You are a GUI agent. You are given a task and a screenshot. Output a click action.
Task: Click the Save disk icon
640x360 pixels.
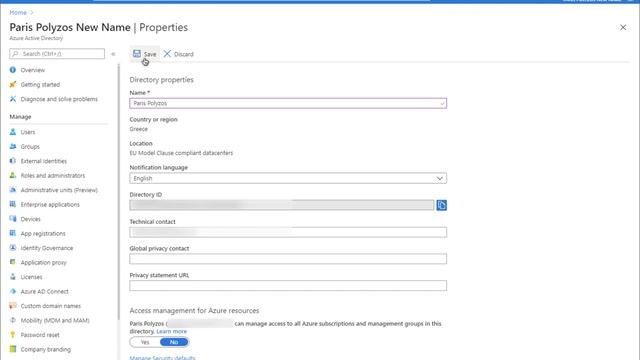pos(137,53)
